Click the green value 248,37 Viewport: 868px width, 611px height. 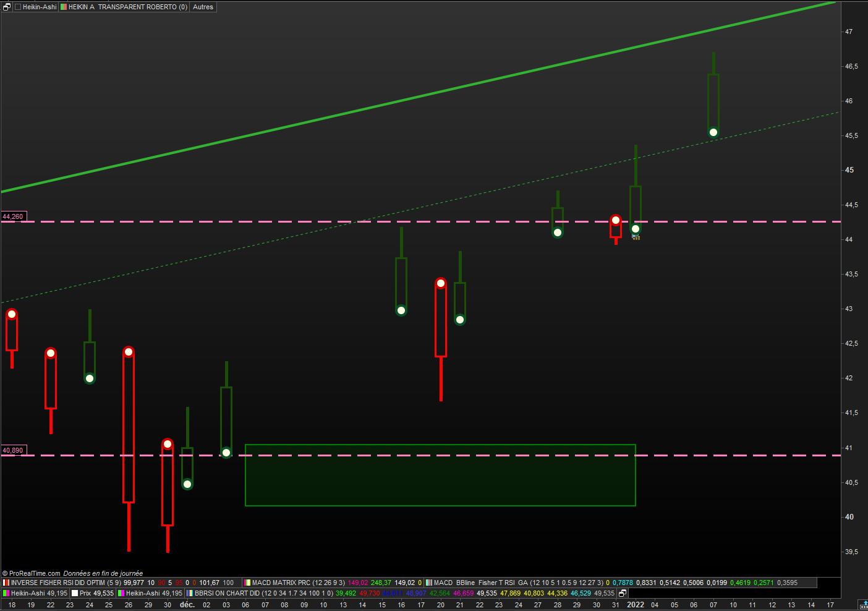pos(381,583)
